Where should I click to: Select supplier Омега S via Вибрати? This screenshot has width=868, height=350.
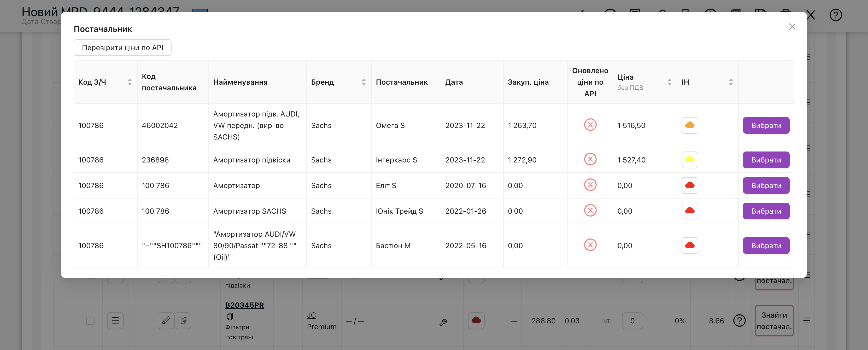click(766, 125)
